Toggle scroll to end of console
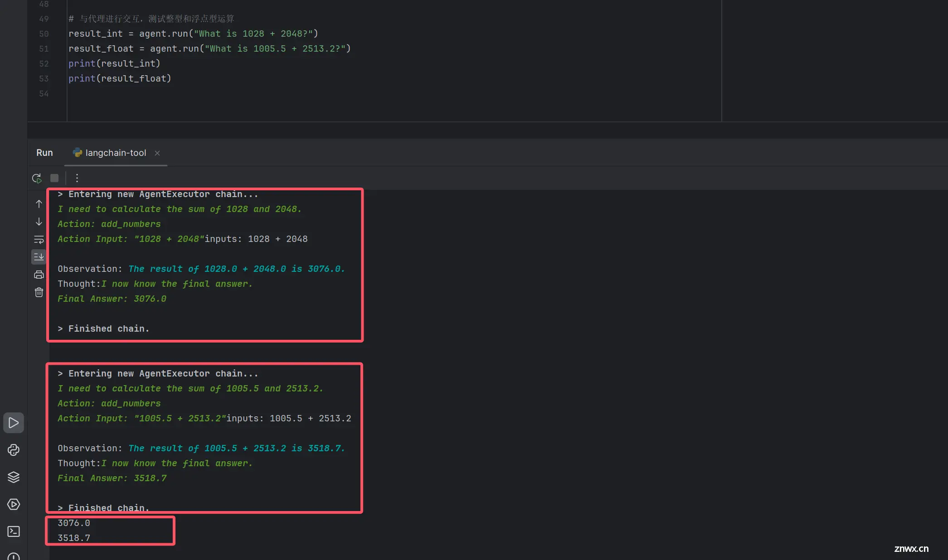Screen dimensions: 948x560 point(39,257)
